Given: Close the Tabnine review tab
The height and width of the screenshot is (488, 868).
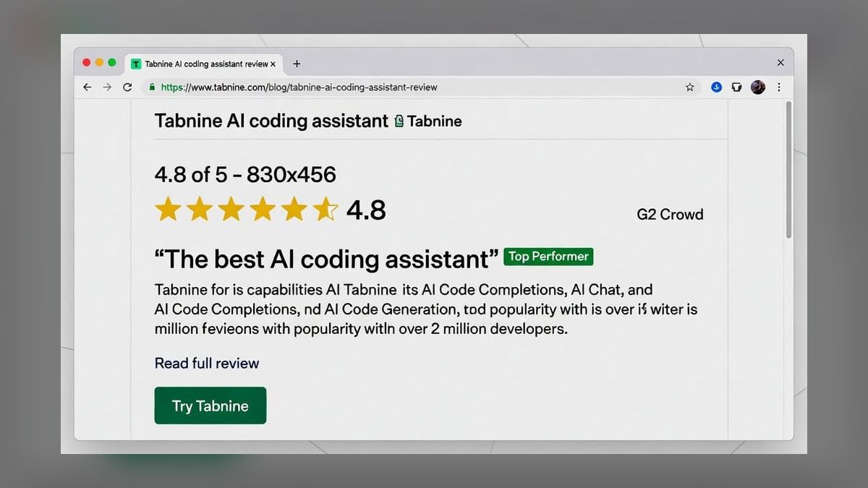Looking at the screenshot, I should click(x=273, y=64).
